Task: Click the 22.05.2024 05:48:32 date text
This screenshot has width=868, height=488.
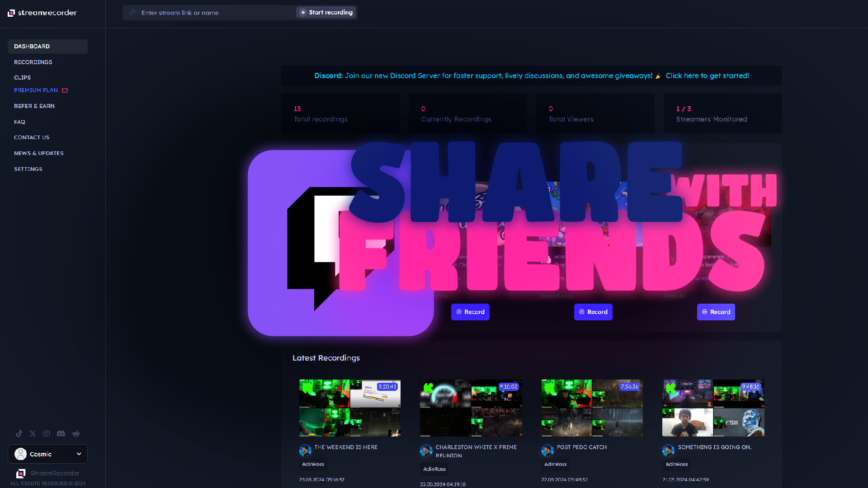Action: point(565,480)
